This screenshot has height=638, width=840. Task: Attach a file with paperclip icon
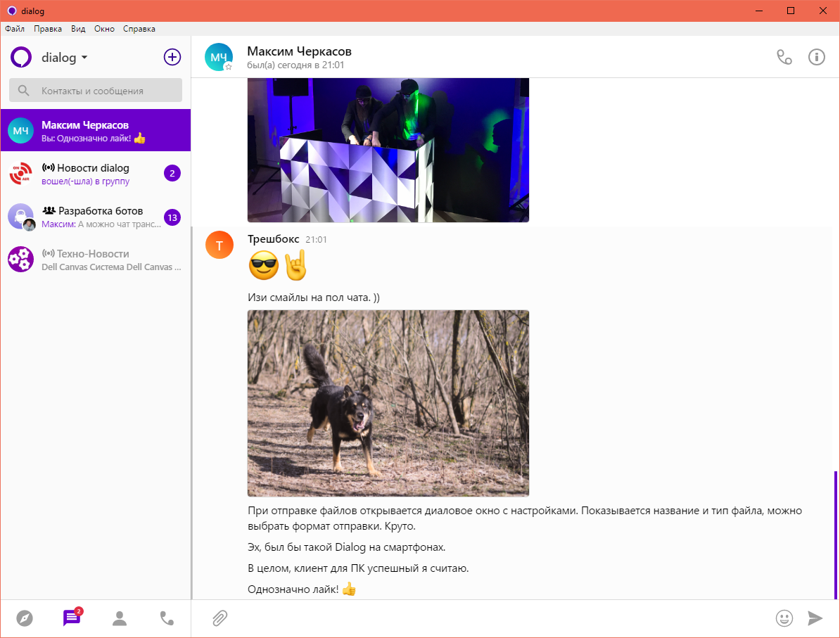[x=219, y=618]
